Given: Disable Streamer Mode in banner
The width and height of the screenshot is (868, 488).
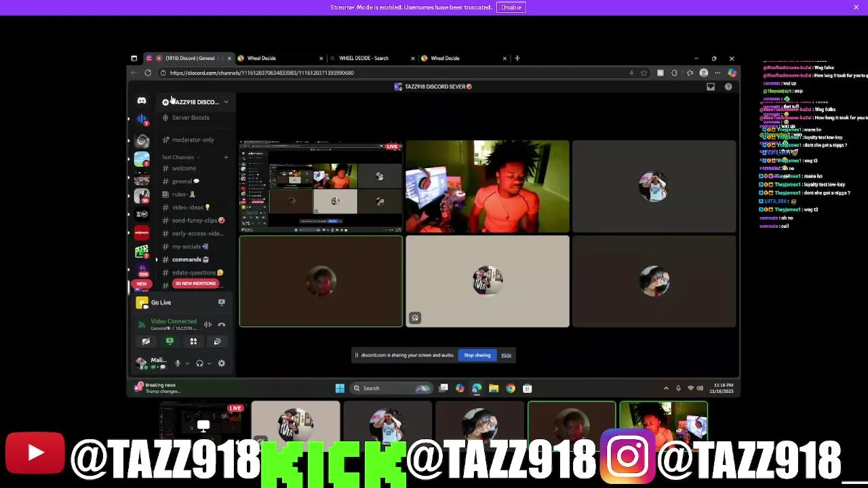Looking at the screenshot, I should point(511,7).
